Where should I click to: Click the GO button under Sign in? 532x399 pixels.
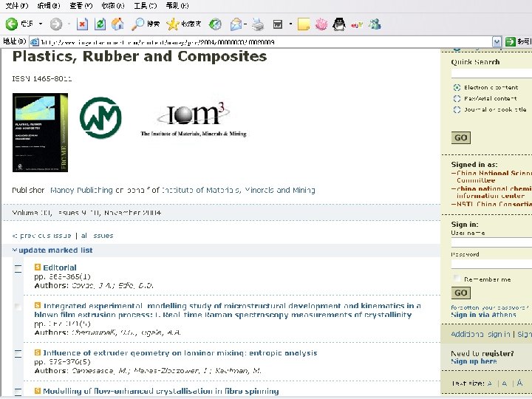point(461,293)
